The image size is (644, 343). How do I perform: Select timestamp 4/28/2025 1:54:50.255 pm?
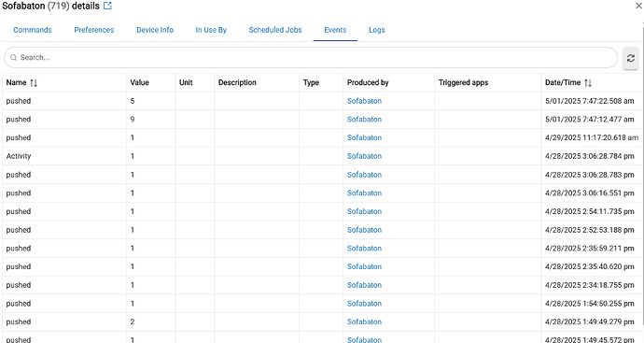coord(589,304)
